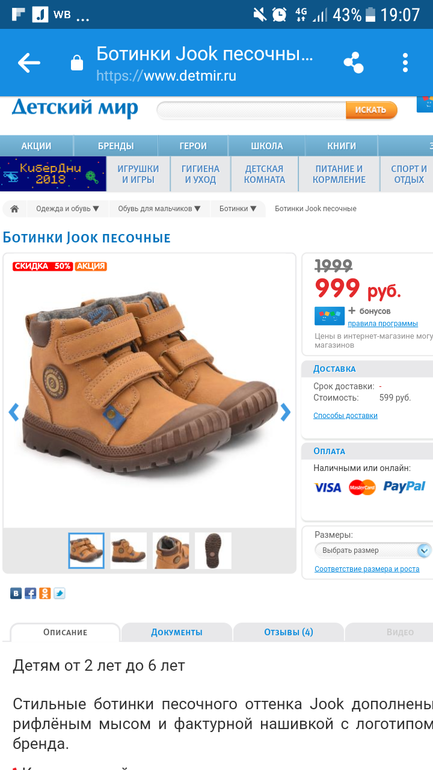Expand Ботинки breadcrumb dropdown
Image resolution: width=433 pixels, height=770 pixels.
238,209
